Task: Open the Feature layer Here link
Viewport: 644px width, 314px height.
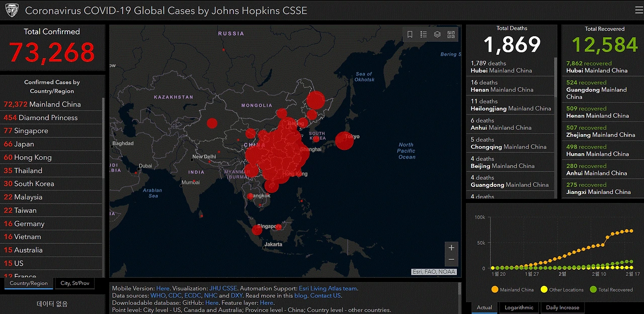Action: click(267, 303)
